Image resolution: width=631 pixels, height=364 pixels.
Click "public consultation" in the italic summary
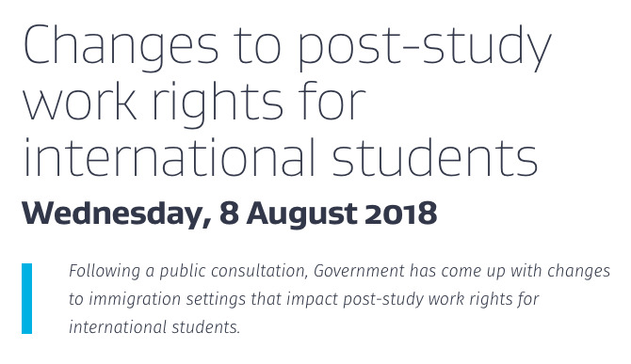point(233,272)
